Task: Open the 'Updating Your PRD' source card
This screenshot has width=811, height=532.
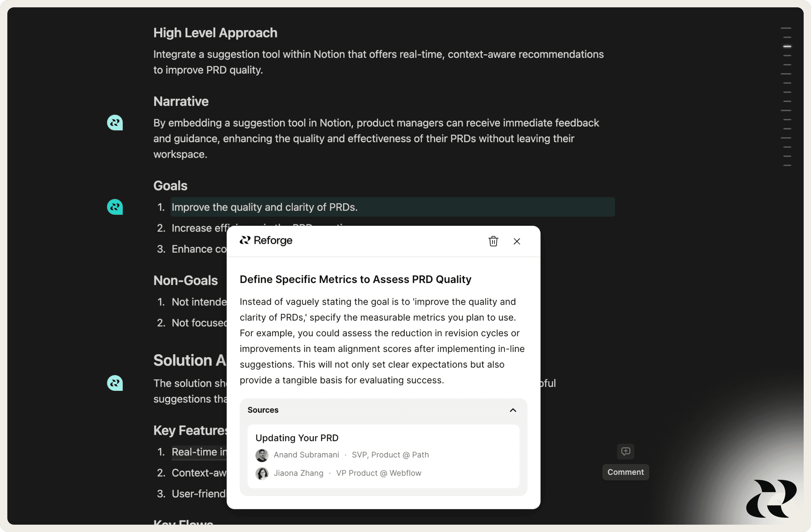Action: point(383,456)
